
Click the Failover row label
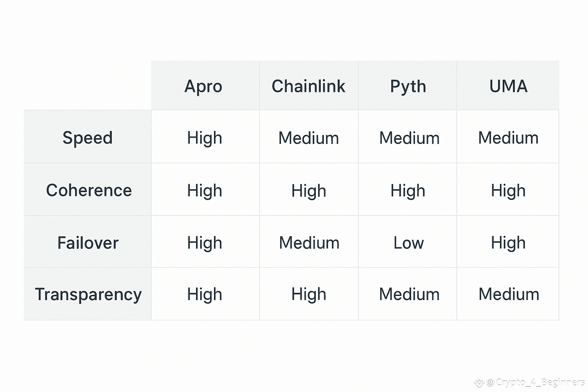(88, 243)
